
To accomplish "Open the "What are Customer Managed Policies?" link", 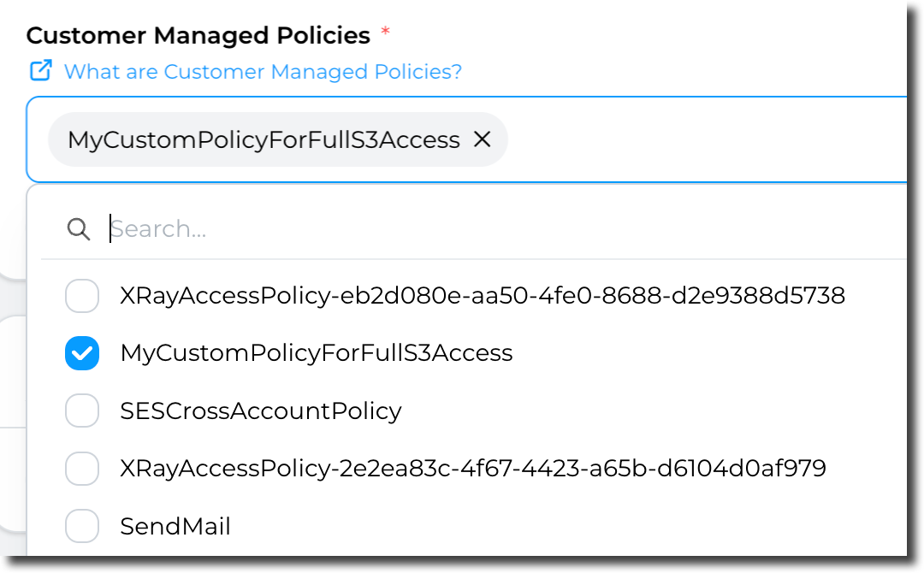I will pos(263,72).
